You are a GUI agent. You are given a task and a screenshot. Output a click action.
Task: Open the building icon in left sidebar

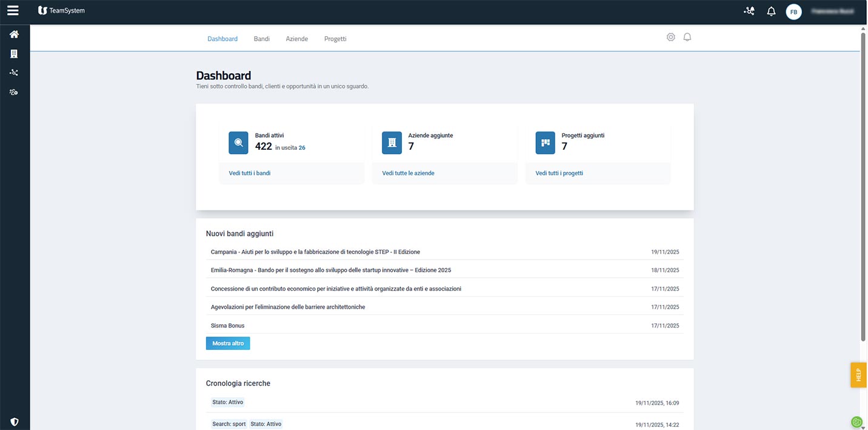tap(14, 54)
